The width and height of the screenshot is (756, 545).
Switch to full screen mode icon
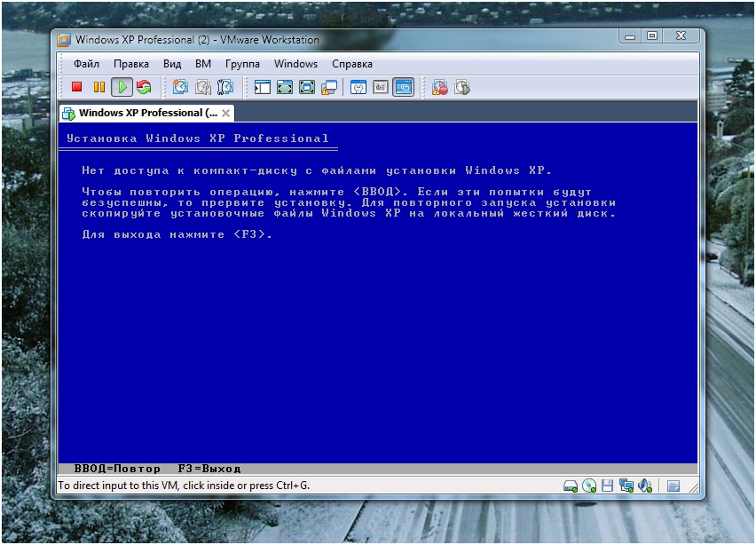(x=285, y=87)
